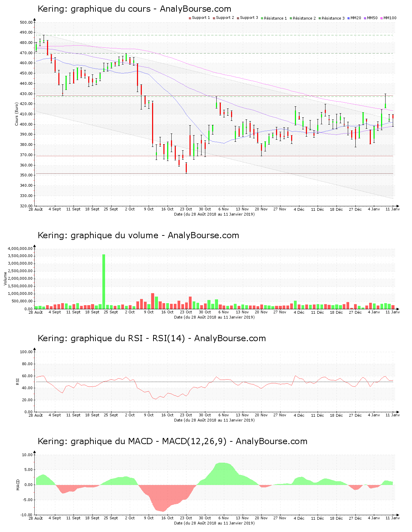Click '25 Sept' under the volume chart

pyautogui.click(x=111, y=312)
